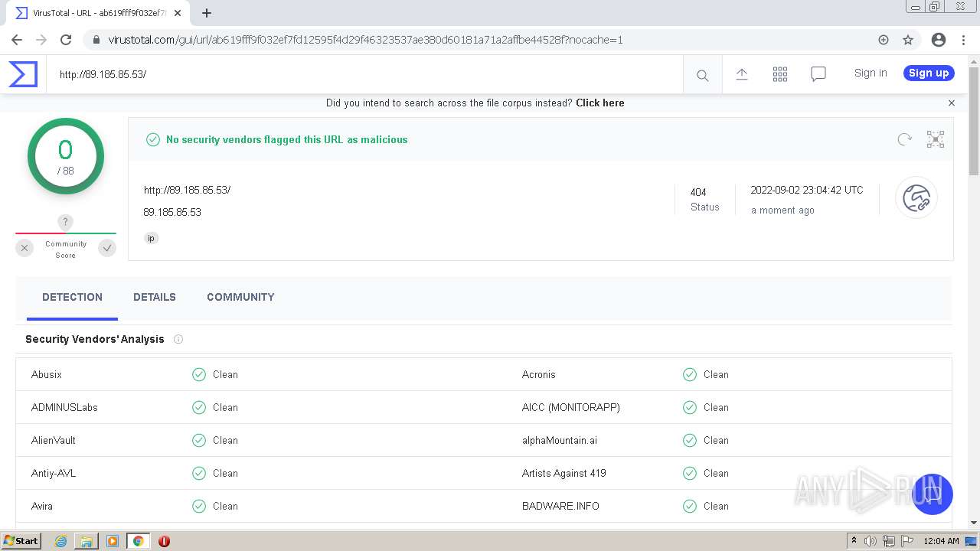Select the ADMINUSLabs vendor name
Image resolution: width=980 pixels, height=551 pixels.
[x=64, y=407]
